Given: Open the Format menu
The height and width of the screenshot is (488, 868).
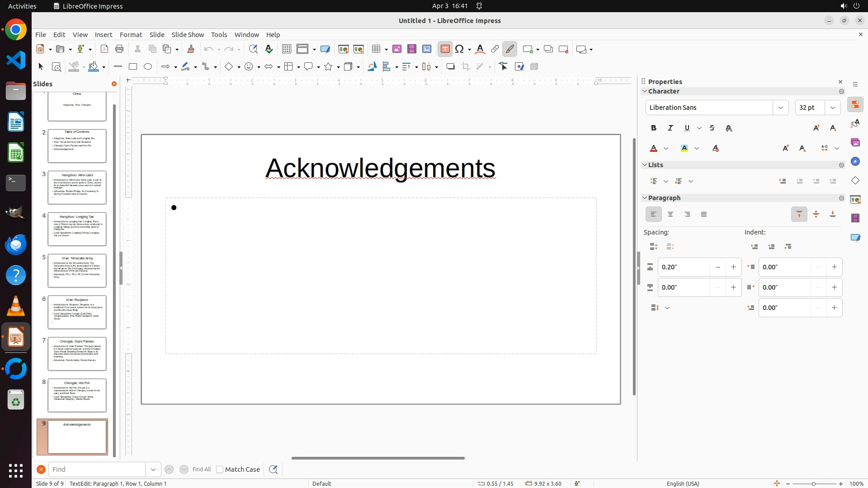Looking at the screenshot, I should (x=131, y=35).
